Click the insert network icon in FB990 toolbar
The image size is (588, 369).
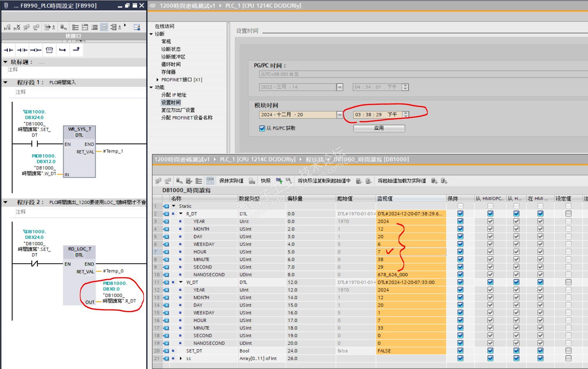pos(7,27)
